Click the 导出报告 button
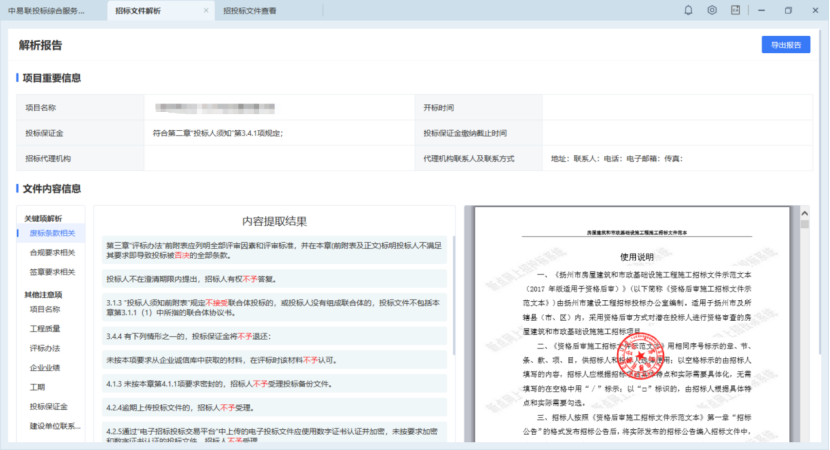 click(x=786, y=45)
